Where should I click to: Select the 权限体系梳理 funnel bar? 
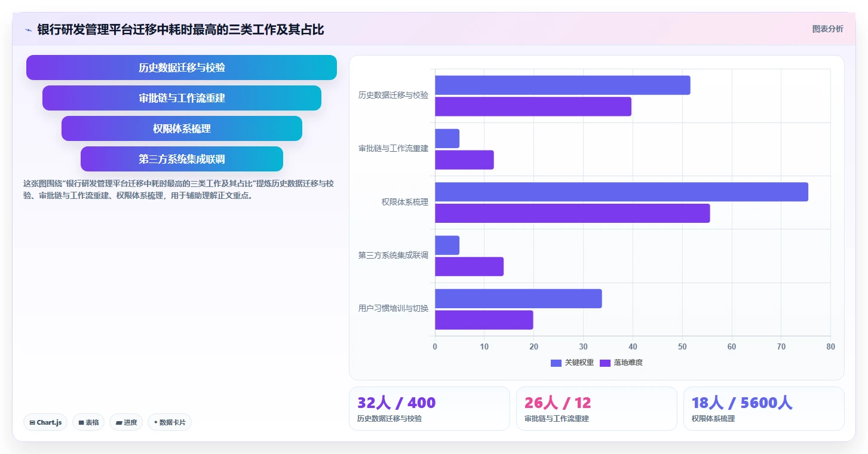182,128
